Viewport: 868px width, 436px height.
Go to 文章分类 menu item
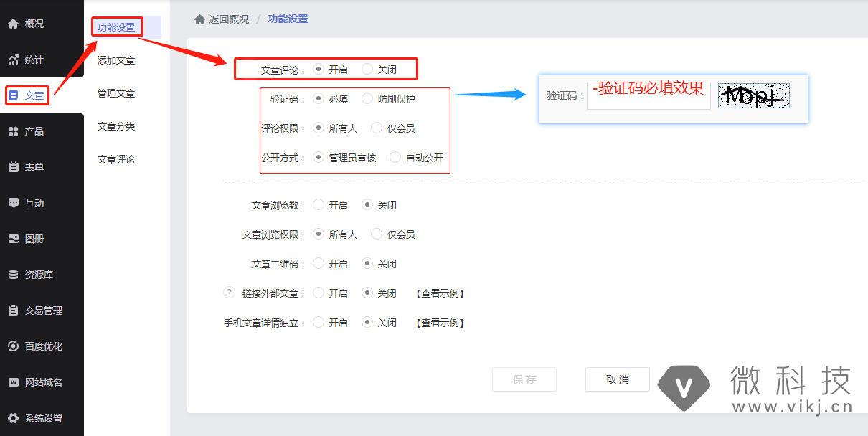116,126
